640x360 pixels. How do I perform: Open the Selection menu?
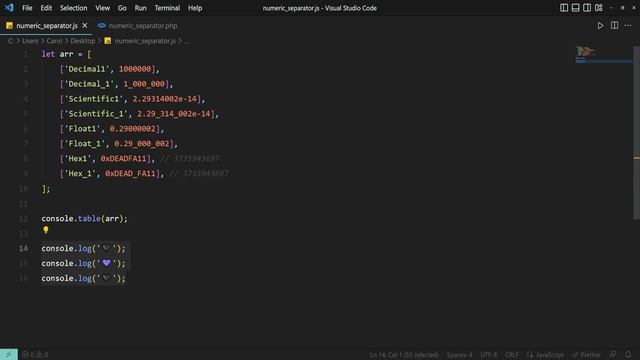[73, 8]
